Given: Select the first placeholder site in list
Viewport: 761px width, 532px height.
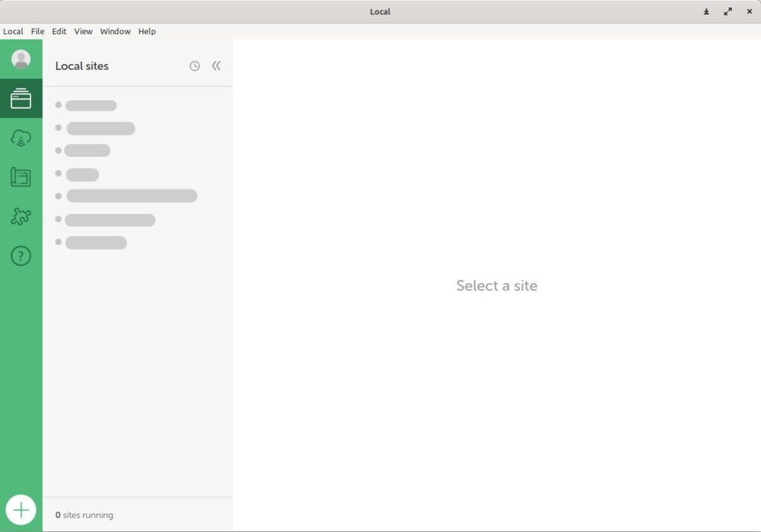Looking at the screenshot, I should pyautogui.click(x=91, y=106).
